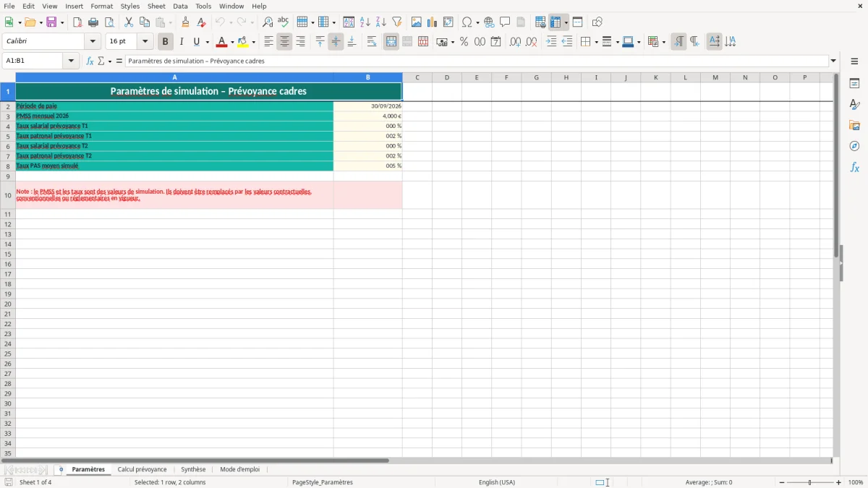Expand the Name Box dropdown
This screenshot has width=868, height=488.
(x=71, y=61)
